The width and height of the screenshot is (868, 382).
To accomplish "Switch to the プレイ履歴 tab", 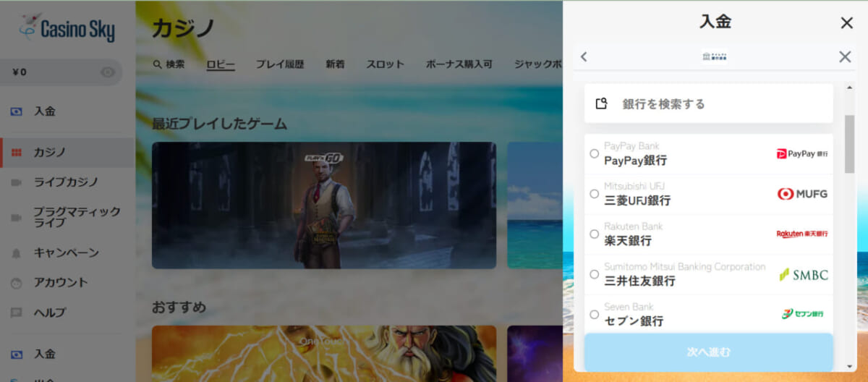I will click(x=280, y=64).
